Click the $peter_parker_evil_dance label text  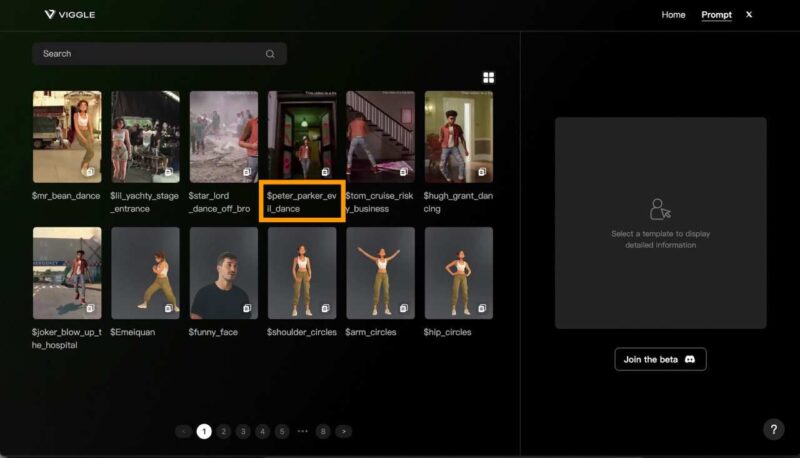click(x=302, y=202)
